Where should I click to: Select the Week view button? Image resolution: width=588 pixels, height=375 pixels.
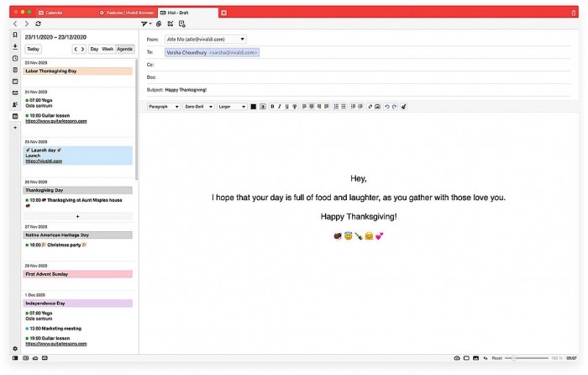coord(108,49)
